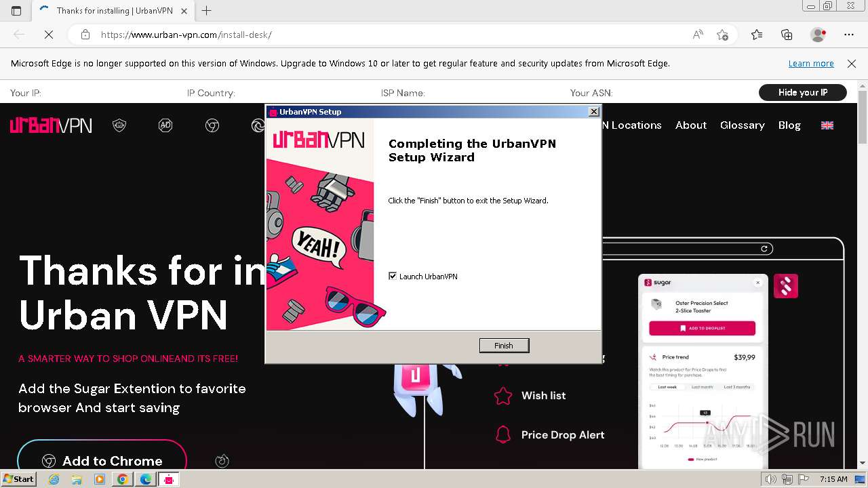This screenshot has height=488, width=868.
Task: Open the Edge extension icon in site navigation
Action: pos(258,125)
